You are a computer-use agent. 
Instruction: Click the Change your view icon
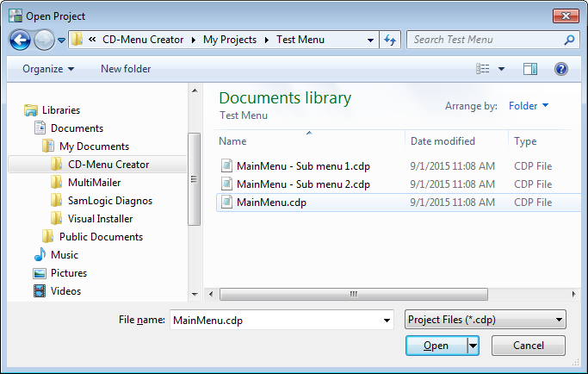[483, 69]
